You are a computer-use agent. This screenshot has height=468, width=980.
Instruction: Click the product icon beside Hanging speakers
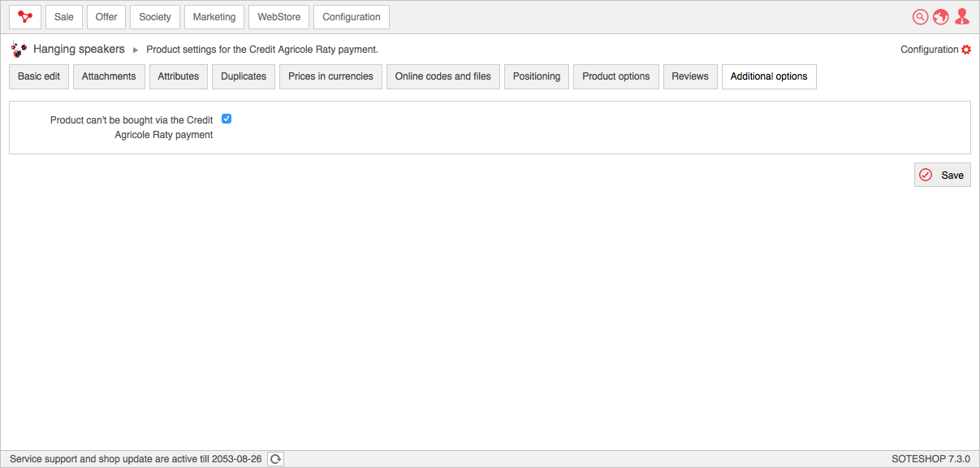pos(19,50)
